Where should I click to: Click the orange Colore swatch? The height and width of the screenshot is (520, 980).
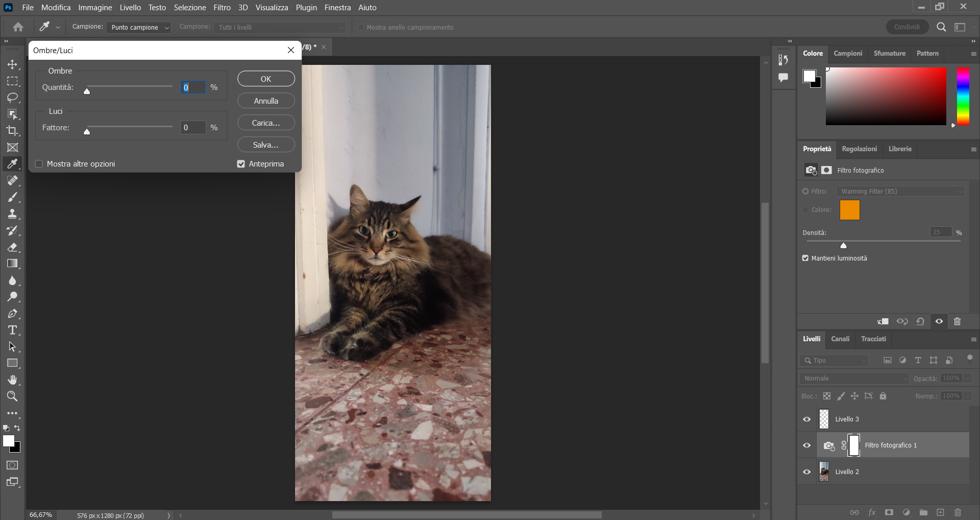point(849,209)
